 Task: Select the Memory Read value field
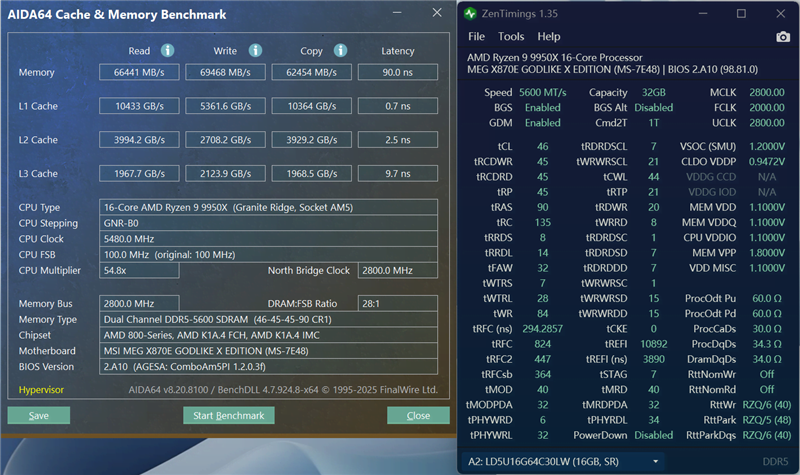point(139,72)
